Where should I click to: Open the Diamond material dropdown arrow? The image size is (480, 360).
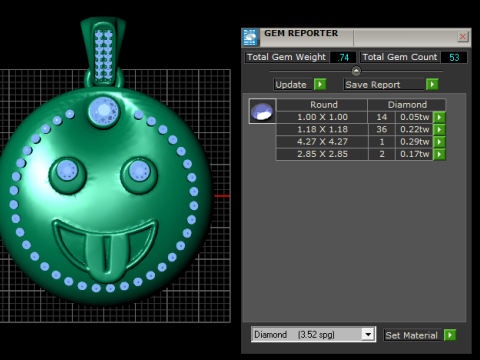pos(368,334)
